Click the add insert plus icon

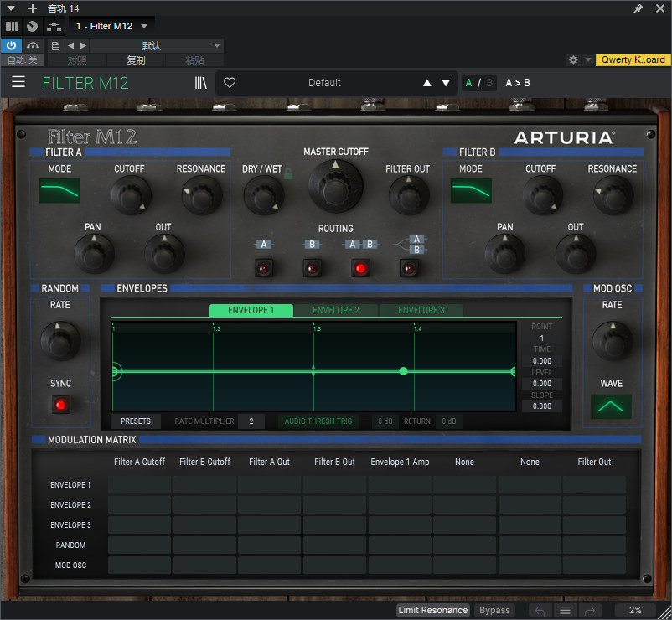[32, 8]
